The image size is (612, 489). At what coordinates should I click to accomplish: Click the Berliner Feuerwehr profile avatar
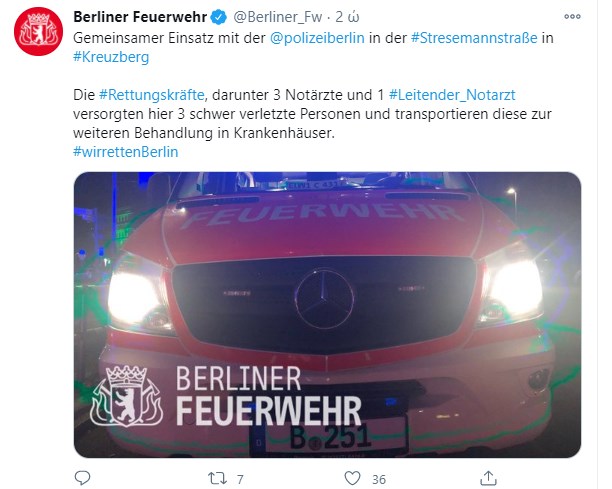coord(38,31)
